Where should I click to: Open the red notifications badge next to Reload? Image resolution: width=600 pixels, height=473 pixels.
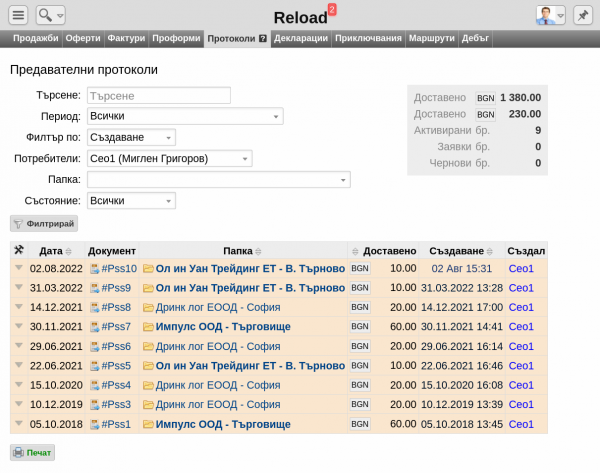(x=332, y=9)
